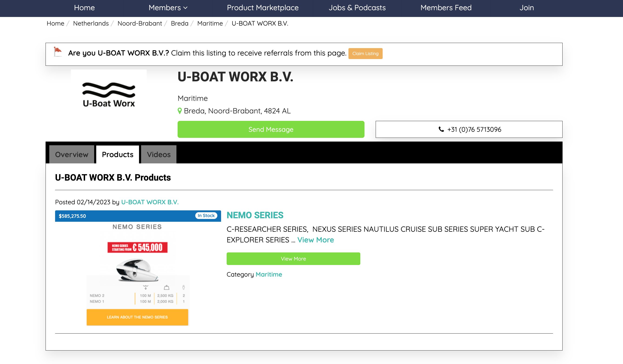Click the U-BOAT WORX B.V. page heading
Screen dimensions: 623x364
click(x=235, y=77)
